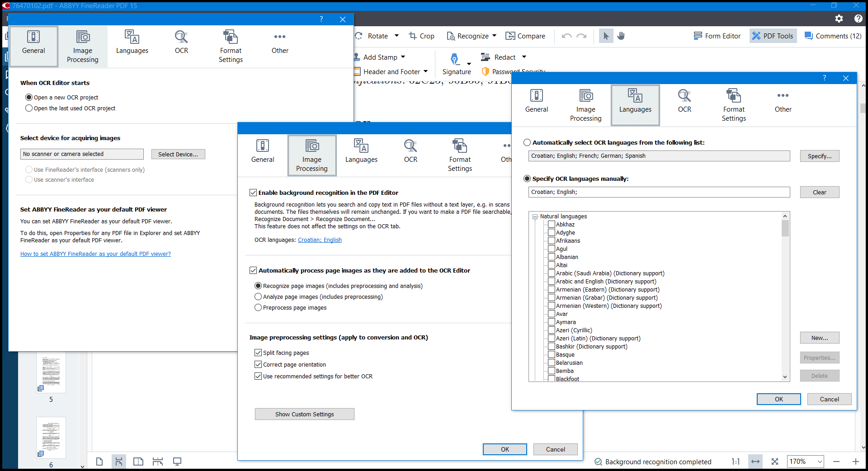The height and width of the screenshot is (471, 868).
Task: Open the Rotate tool in main toolbar
Action: [x=372, y=36]
